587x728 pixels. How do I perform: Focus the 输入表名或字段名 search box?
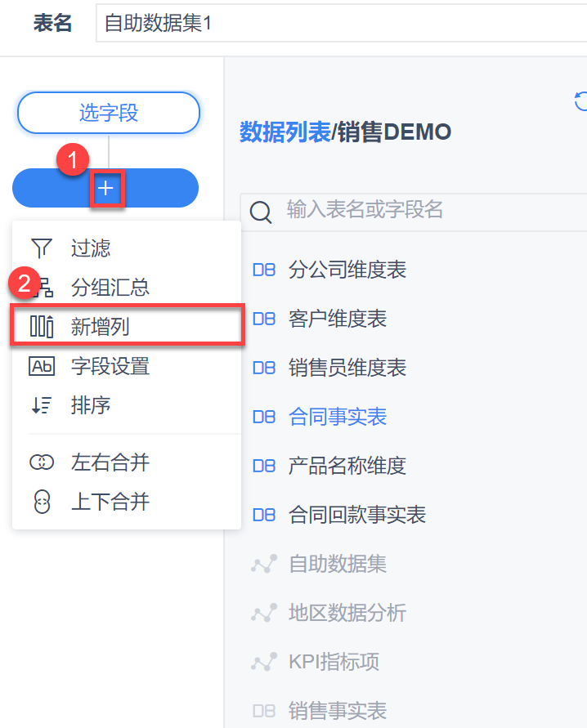(x=425, y=211)
